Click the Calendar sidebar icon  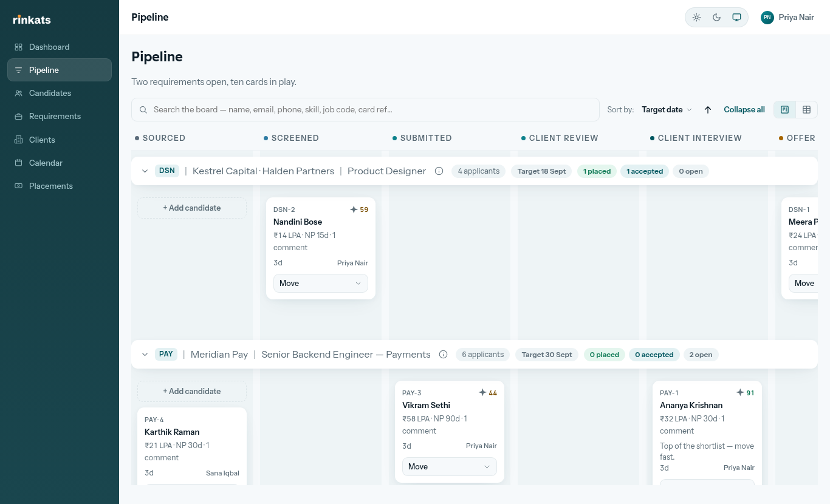[x=18, y=163]
